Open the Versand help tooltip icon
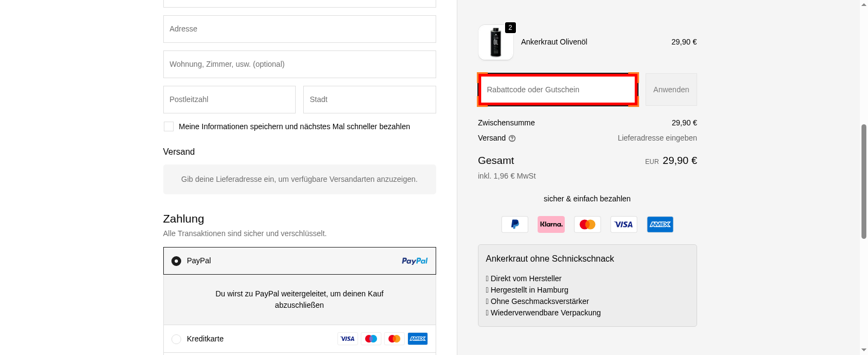This screenshot has width=868, height=355. [x=512, y=138]
